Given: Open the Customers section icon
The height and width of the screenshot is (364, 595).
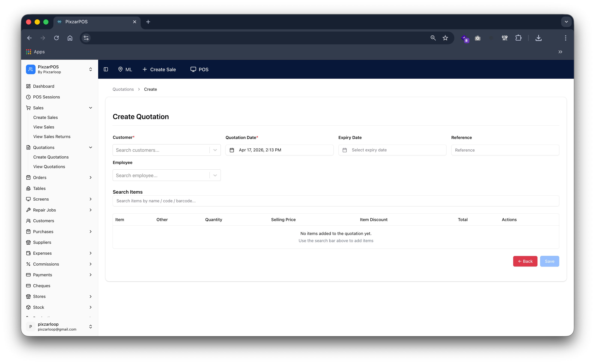Looking at the screenshot, I should (29, 221).
